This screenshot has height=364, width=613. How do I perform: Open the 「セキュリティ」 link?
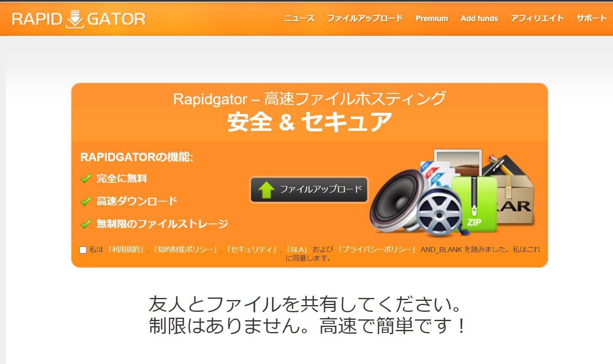[x=252, y=250]
